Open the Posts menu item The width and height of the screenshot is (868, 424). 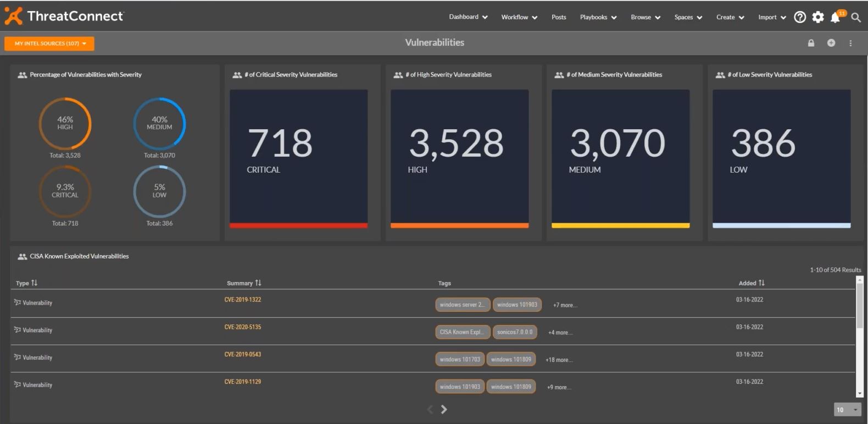(x=559, y=17)
